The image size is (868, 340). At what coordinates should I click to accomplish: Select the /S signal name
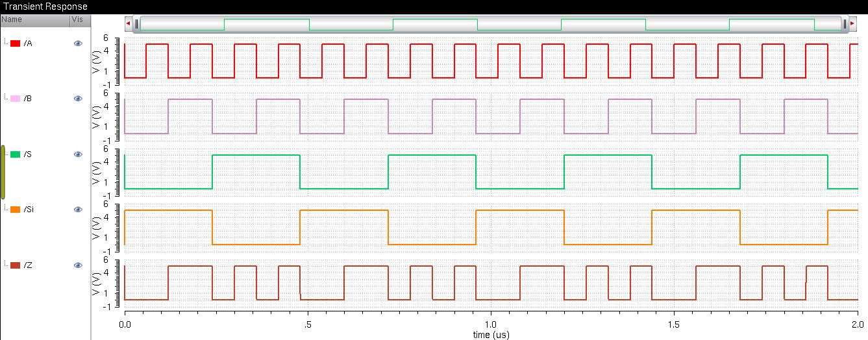28,154
